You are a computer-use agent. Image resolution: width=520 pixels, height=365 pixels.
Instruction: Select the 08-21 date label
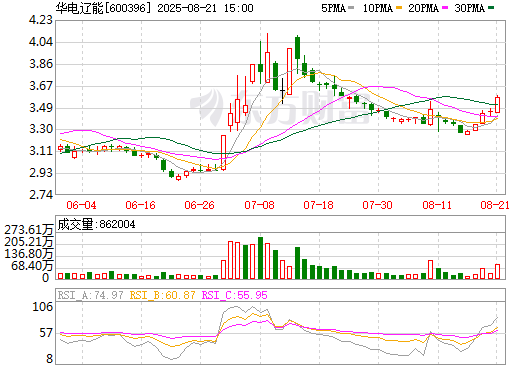point(495,205)
